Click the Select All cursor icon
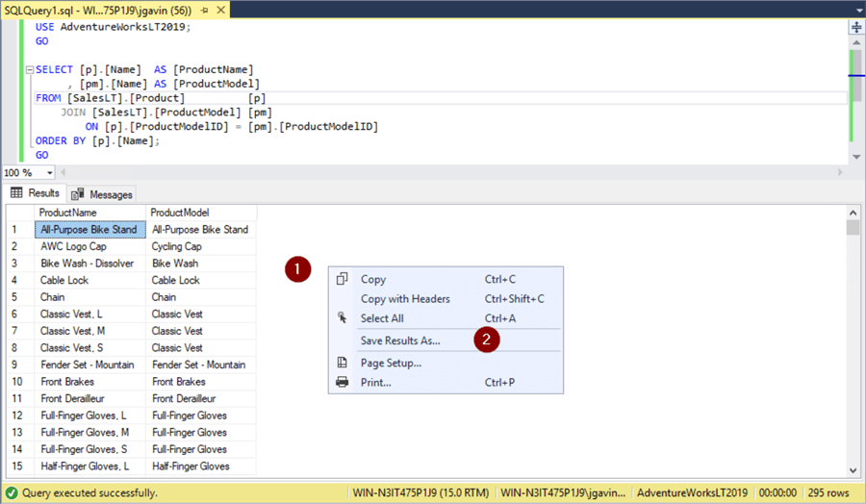This screenshot has height=504, width=866. pos(342,318)
